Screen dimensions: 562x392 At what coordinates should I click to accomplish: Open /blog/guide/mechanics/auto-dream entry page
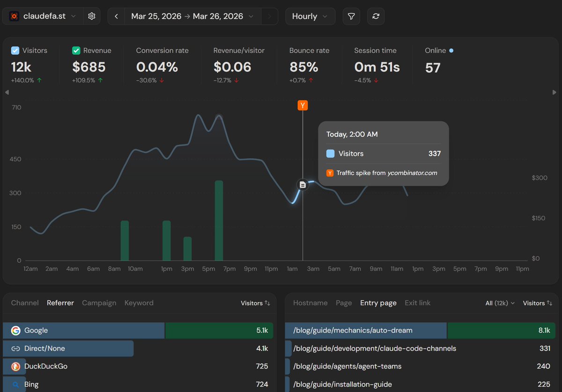(x=420, y=331)
